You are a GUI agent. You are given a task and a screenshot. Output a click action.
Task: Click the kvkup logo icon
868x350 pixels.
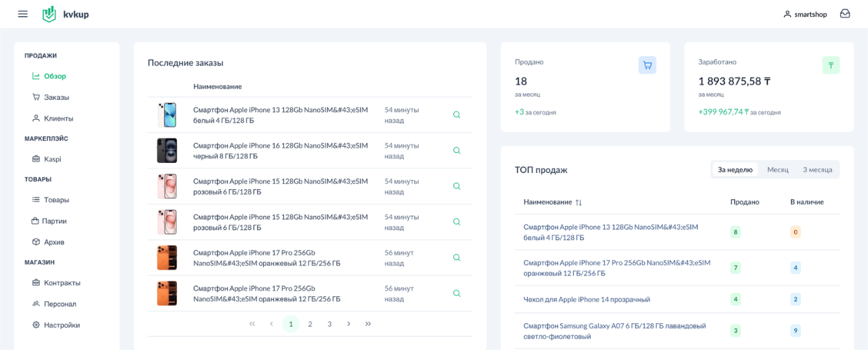(x=49, y=14)
